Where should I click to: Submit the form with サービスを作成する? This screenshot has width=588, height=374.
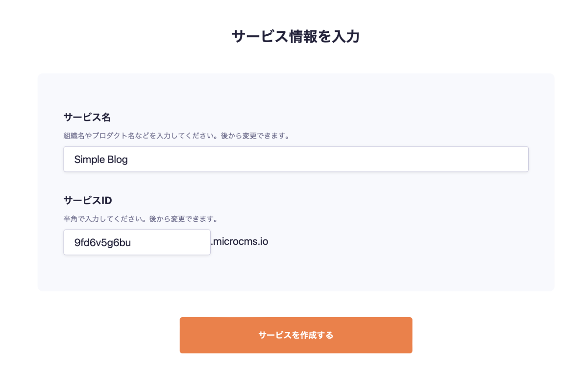point(295,335)
